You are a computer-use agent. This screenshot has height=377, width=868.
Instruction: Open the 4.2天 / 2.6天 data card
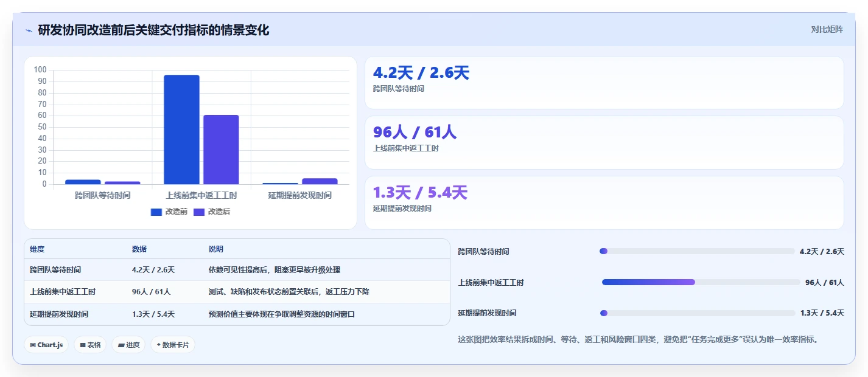[604, 83]
